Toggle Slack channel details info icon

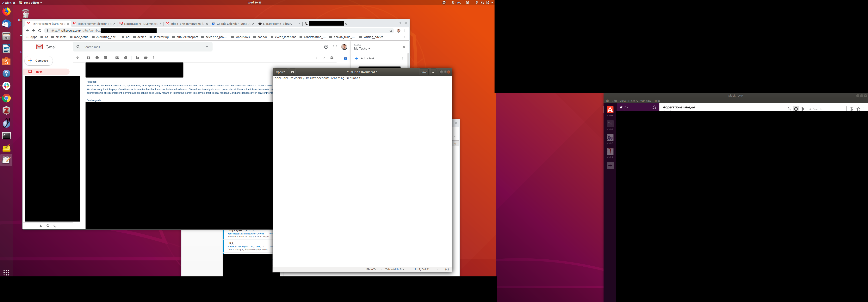click(x=796, y=109)
